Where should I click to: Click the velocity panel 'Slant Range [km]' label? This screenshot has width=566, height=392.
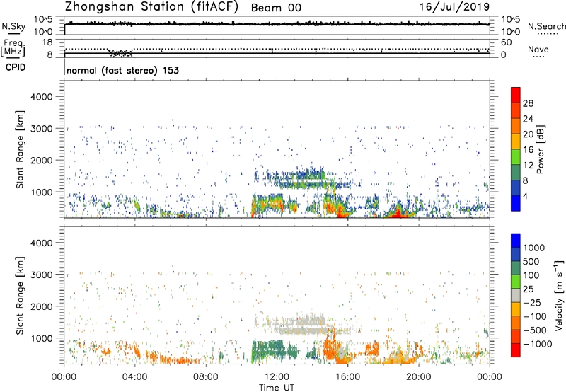[x=20, y=295]
